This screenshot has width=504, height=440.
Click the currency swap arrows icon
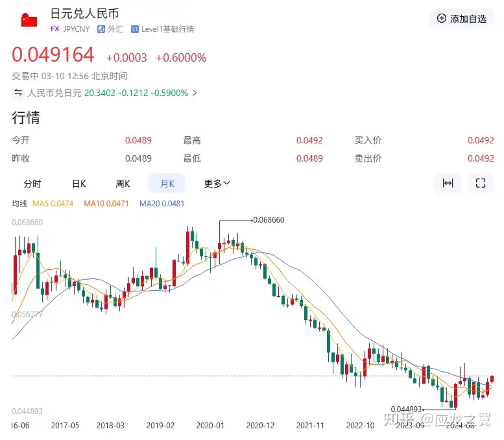18,93
